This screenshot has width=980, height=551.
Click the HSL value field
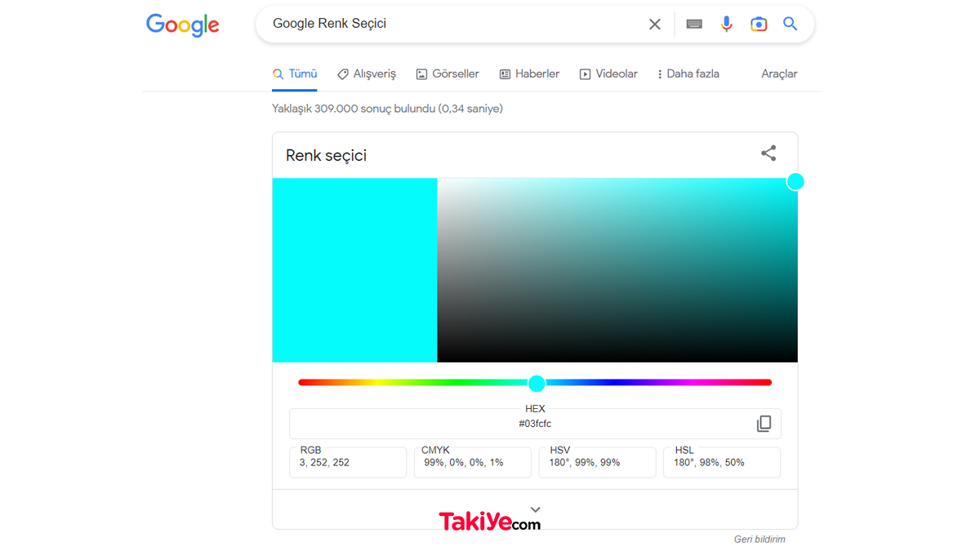pyautogui.click(x=722, y=462)
